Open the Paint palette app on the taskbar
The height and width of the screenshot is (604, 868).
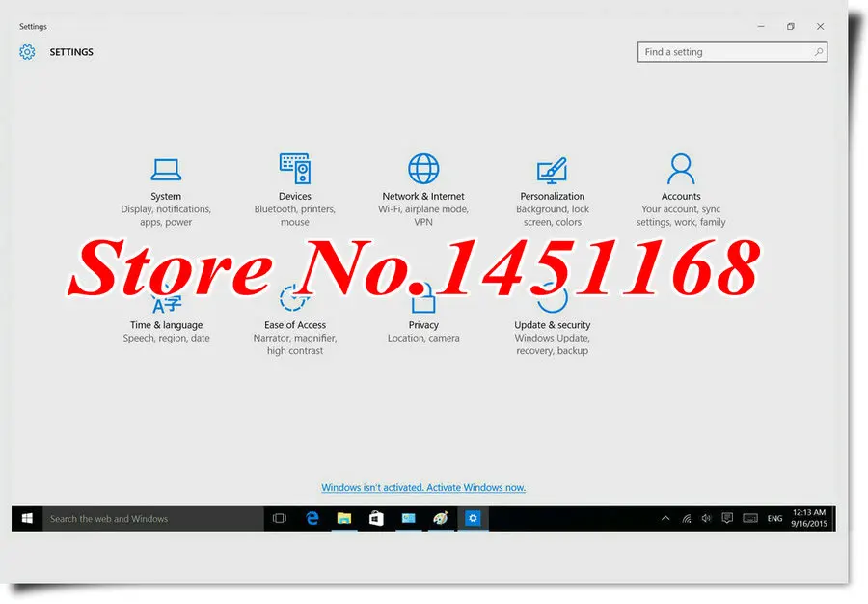click(x=441, y=519)
